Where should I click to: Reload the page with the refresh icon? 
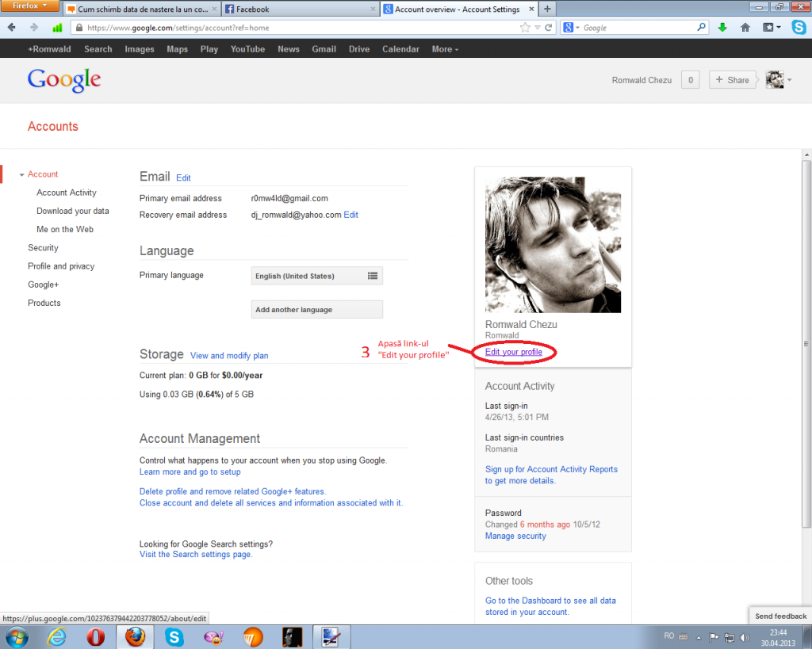(549, 28)
